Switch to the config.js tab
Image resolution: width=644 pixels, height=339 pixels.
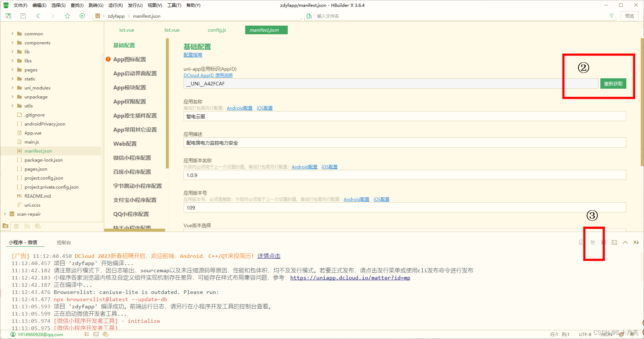(217, 30)
